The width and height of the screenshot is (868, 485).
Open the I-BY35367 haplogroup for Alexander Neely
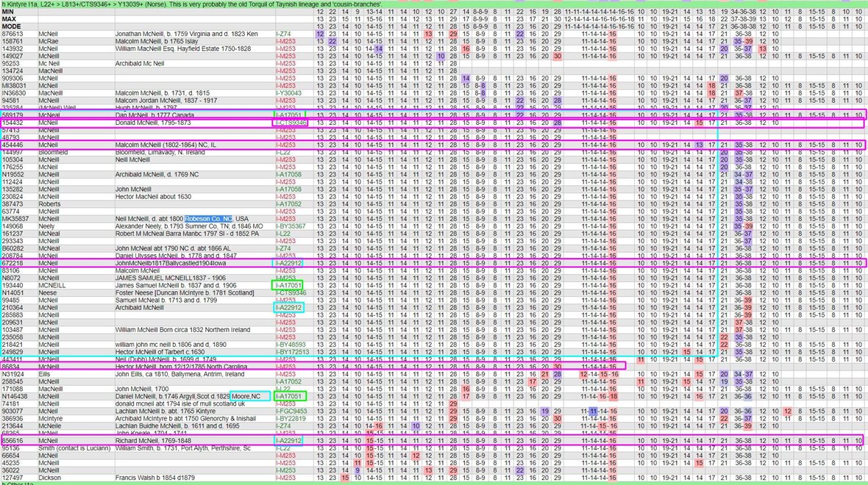point(291,226)
